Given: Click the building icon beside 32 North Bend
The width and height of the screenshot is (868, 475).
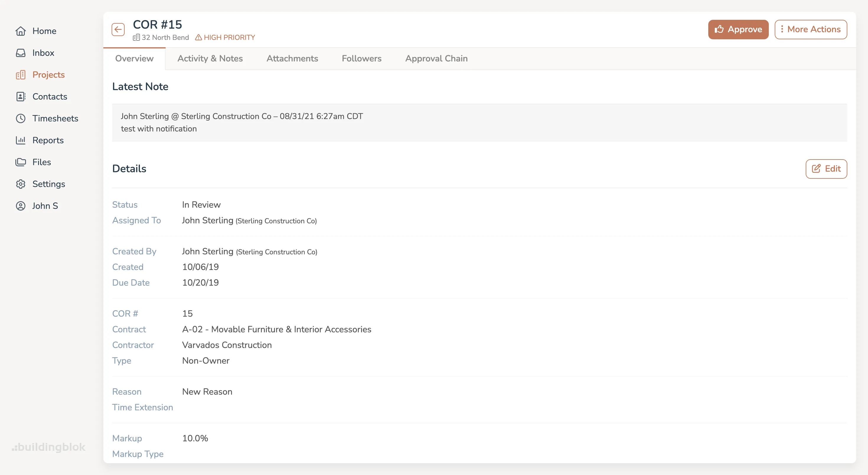Looking at the screenshot, I should [x=136, y=38].
